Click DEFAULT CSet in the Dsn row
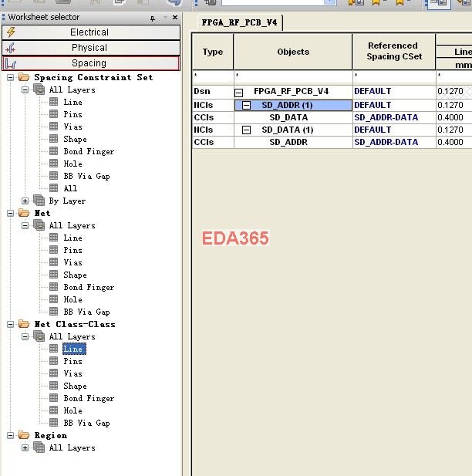 tap(394, 91)
